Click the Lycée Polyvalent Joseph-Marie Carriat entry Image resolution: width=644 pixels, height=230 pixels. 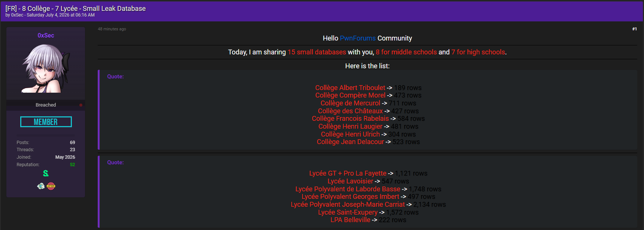point(348,204)
